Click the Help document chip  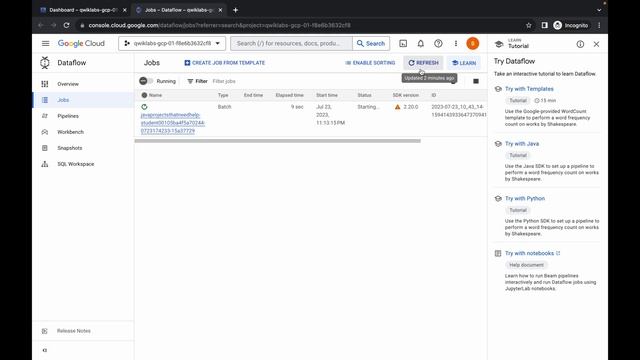point(526,265)
